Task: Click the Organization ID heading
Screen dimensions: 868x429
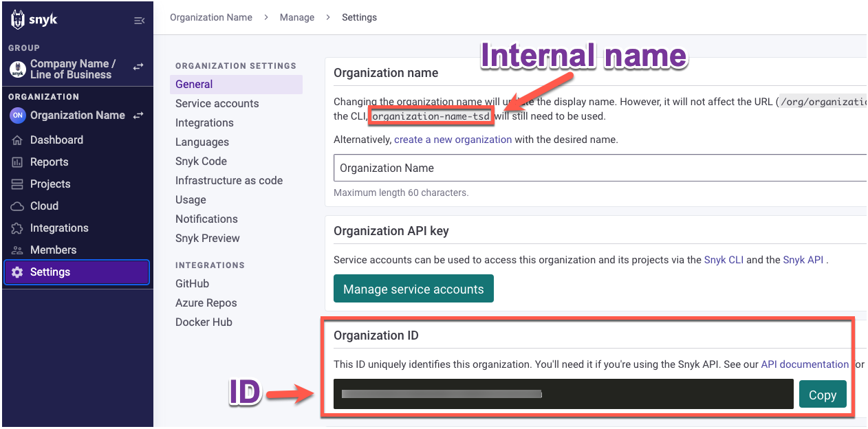Action: [x=376, y=335]
